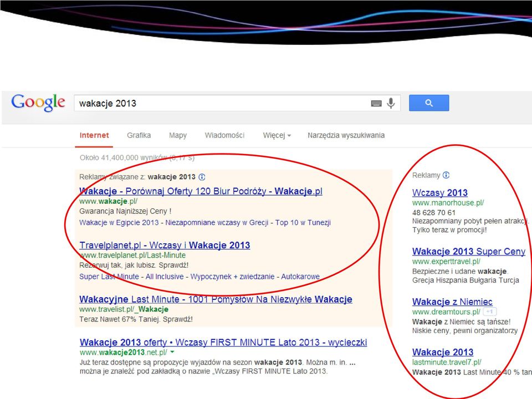Open the on-screen keyboard icon in search box
532x399 pixels.
pyautogui.click(x=376, y=103)
